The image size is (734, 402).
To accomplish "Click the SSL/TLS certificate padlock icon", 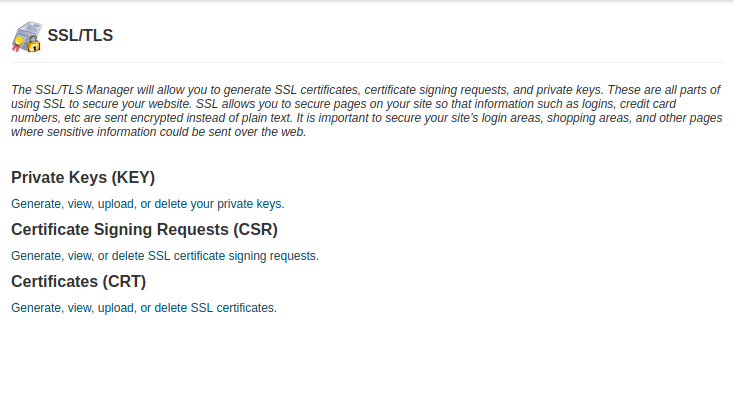I will (x=26, y=36).
